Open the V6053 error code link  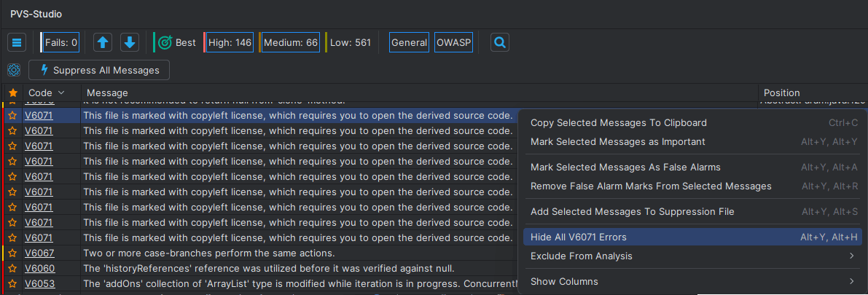coord(39,284)
